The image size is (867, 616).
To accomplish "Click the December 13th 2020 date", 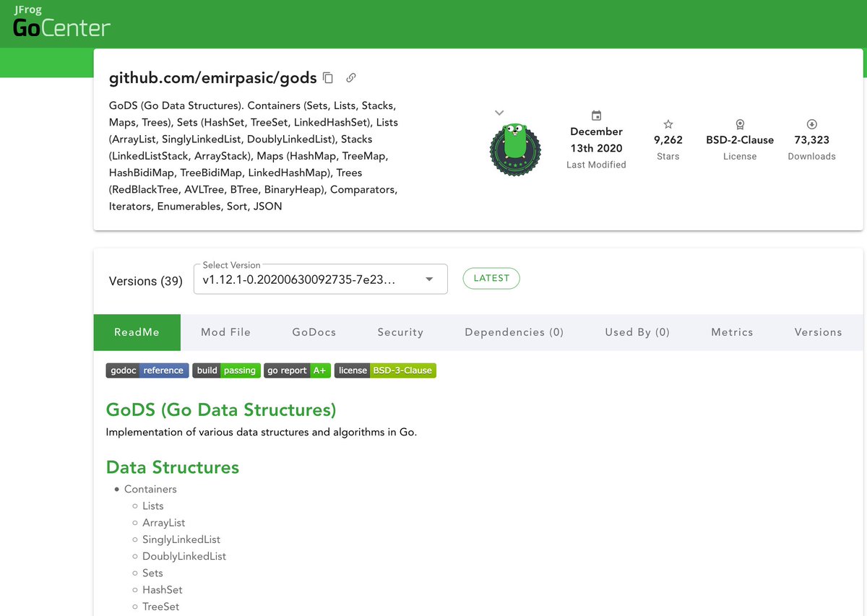I will coord(596,140).
